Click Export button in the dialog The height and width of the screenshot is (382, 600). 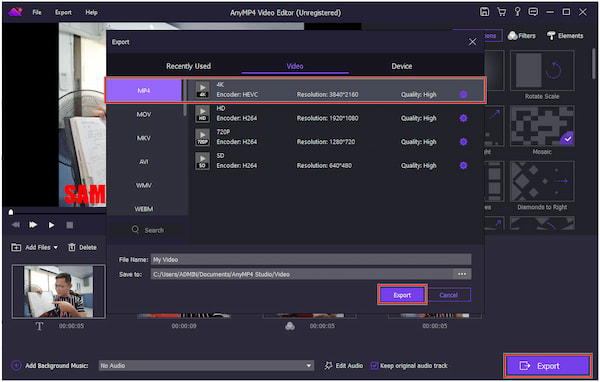point(402,295)
